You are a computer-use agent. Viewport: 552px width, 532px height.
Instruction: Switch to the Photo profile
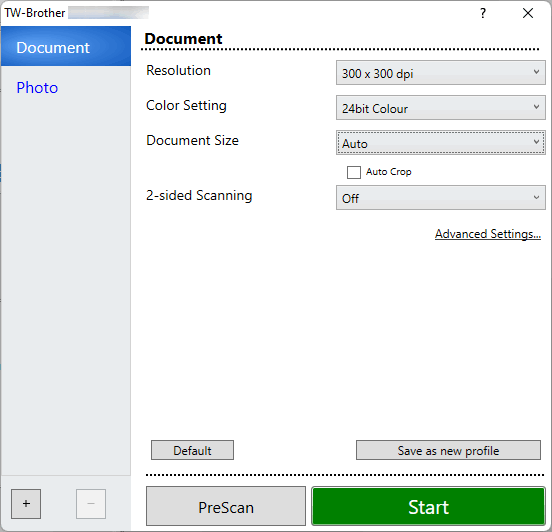pos(37,88)
